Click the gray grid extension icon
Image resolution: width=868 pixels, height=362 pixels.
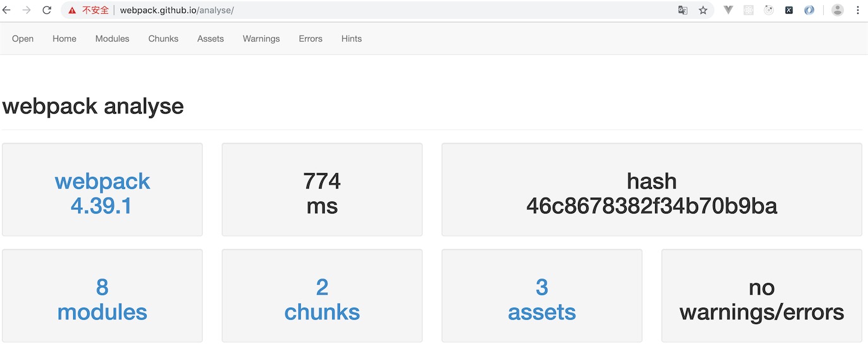(x=749, y=10)
